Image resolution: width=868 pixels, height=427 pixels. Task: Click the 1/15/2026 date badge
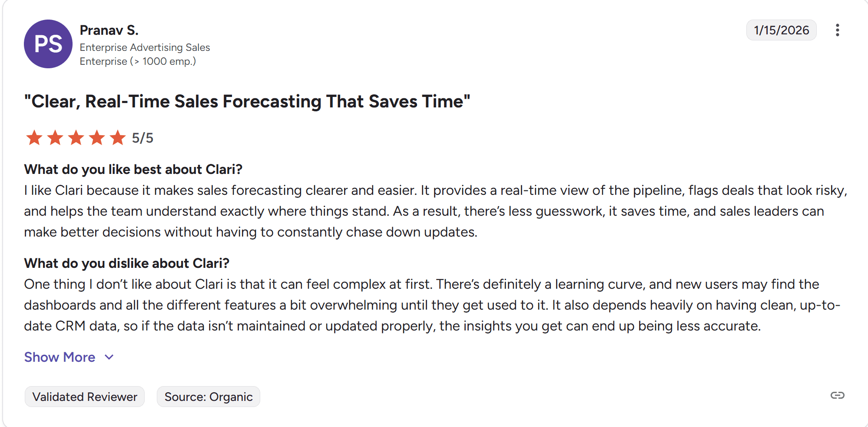coord(781,30)
